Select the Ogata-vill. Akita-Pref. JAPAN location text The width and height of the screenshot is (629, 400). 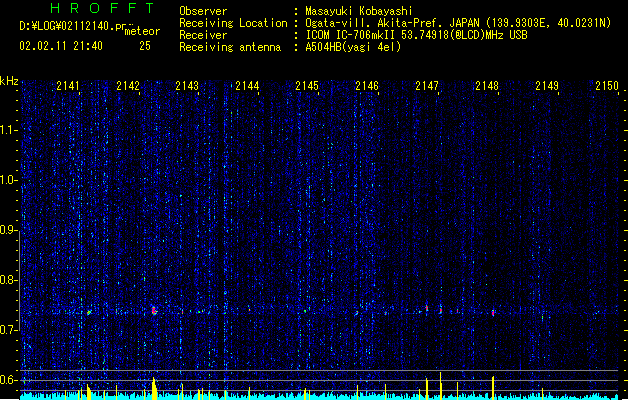(458, 23)
